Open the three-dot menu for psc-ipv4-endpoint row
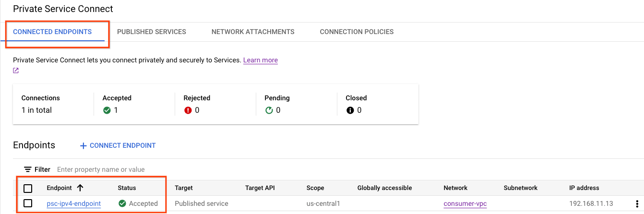The width and height of the screenshot is (644, 214). [x=637, y=203]
